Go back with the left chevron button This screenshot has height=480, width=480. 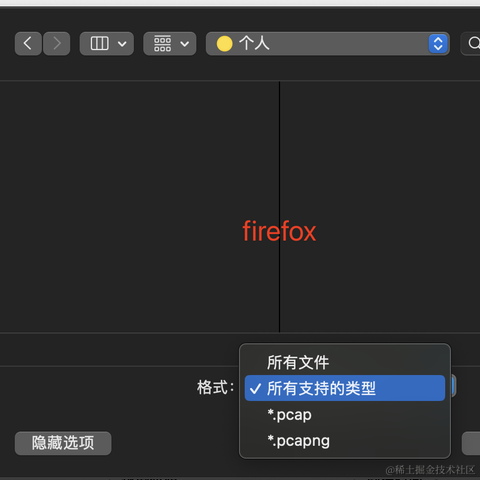(28, 44)
